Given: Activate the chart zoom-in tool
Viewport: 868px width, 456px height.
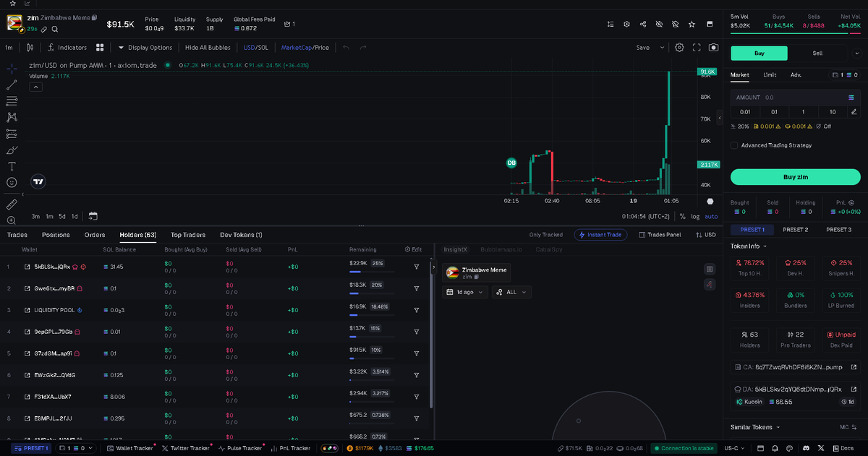Looking at the screenshot, I should tap(12, 220).
